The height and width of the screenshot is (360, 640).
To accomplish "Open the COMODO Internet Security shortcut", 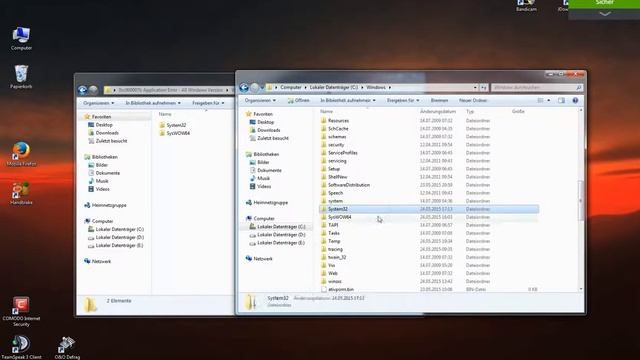I will click(x=21, y=311).
